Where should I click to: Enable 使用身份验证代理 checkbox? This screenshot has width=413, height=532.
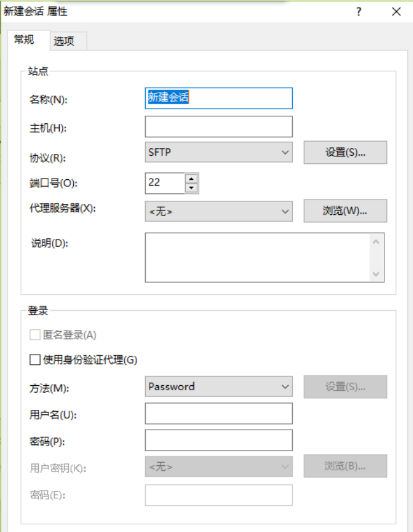point(35,360)
